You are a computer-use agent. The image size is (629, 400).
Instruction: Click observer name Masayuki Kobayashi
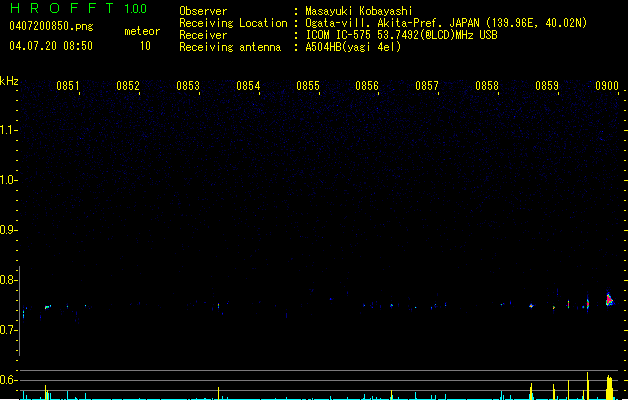(359, 11)
